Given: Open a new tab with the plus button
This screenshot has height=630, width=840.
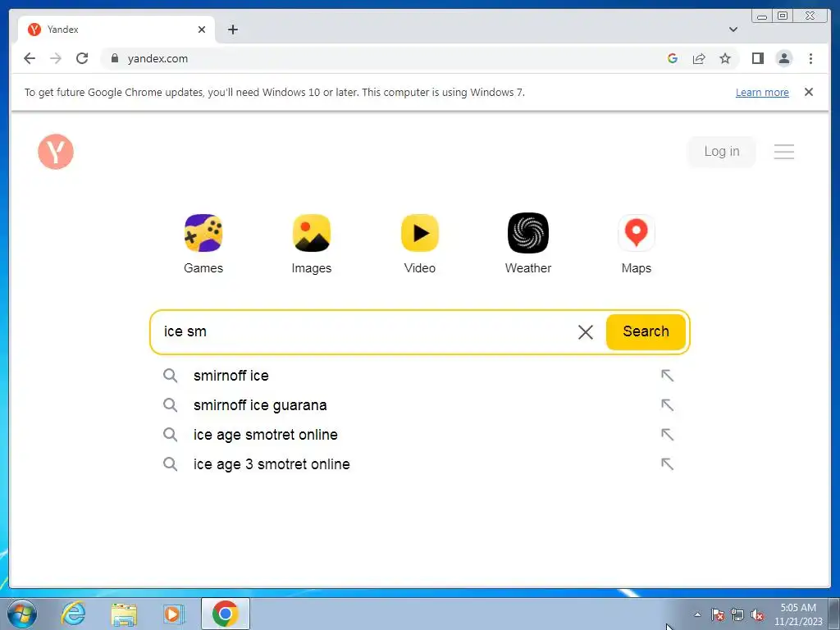Looking at the screenshot, I should [x=232, y=30].
